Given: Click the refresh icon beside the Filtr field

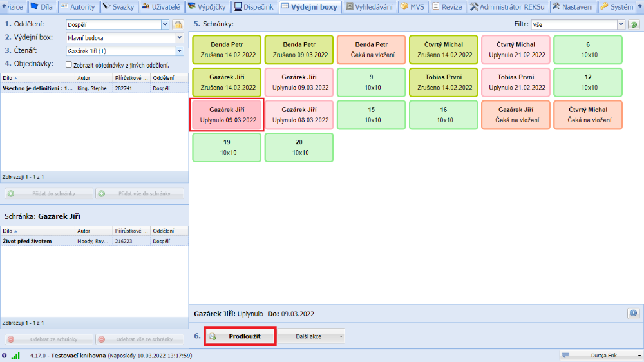Looking at the screenshot, I should click(634, 24).
